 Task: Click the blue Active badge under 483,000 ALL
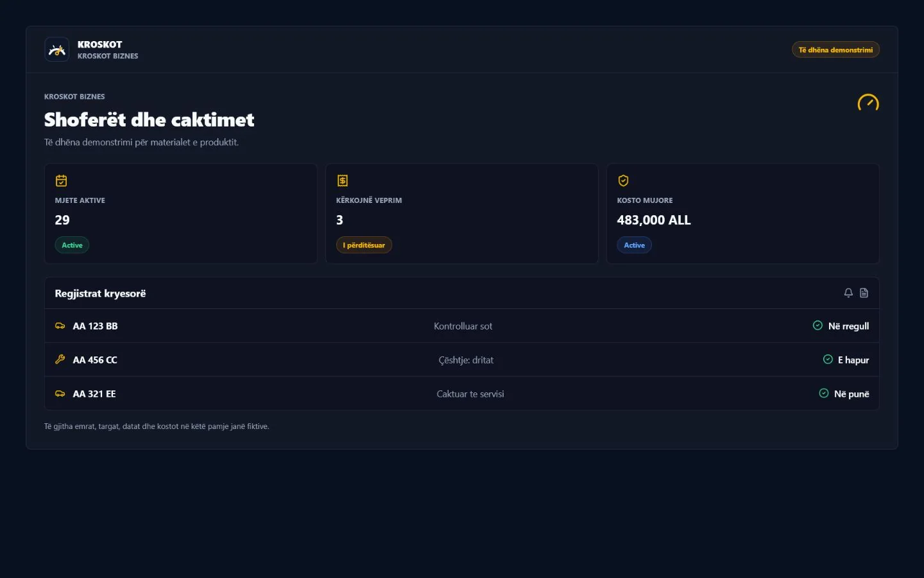(x=635, y=245)
